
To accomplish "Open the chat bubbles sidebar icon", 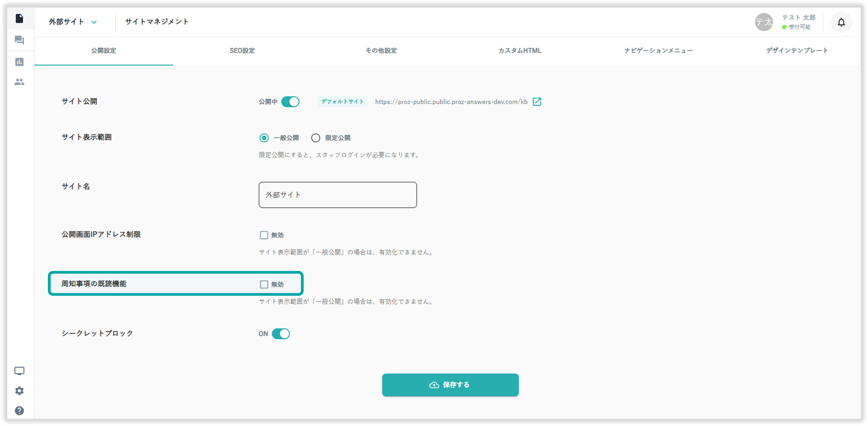I will pyautogui.click(x=19, y=40).
